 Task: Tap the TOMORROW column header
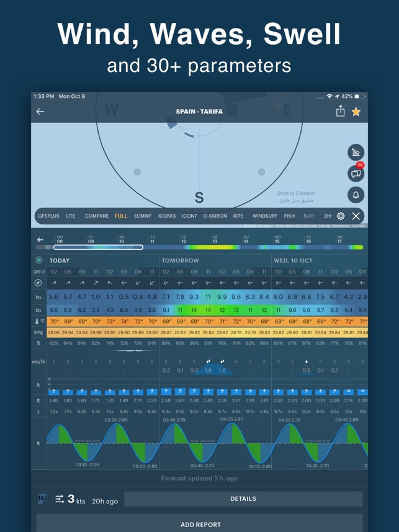click(x=180, y=260)
